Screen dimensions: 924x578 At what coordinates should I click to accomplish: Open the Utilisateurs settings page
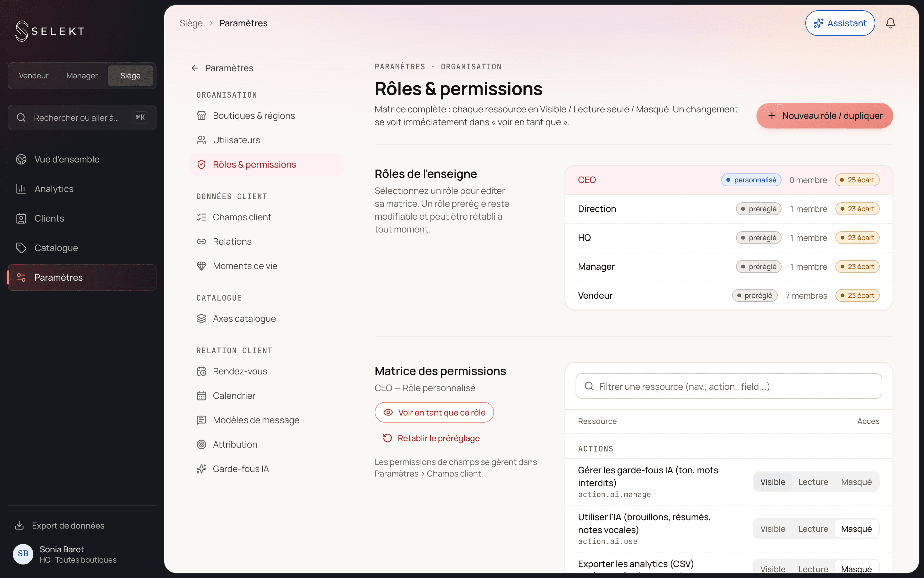(267, 140)
